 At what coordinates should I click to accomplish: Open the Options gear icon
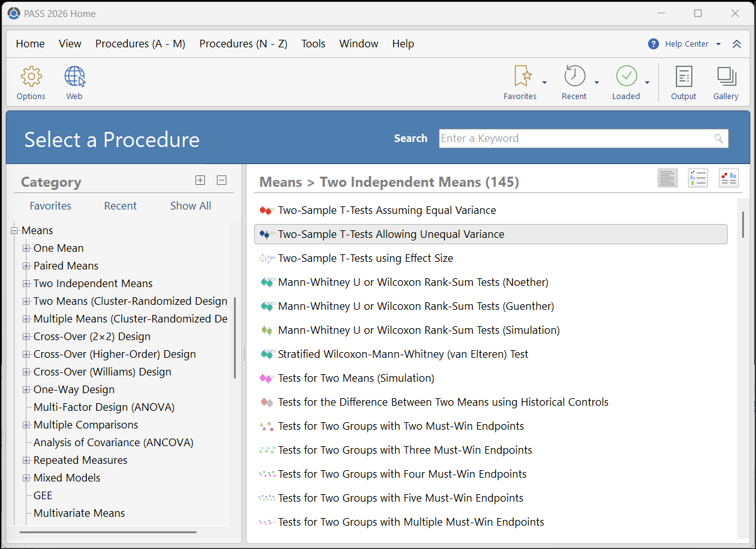[31, 77]
